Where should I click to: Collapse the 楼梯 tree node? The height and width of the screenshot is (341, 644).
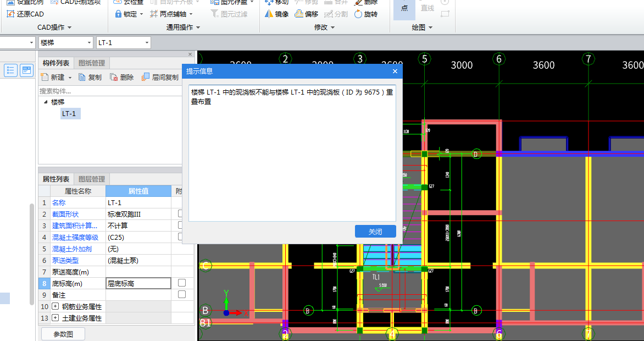click(x=46, y=102)
